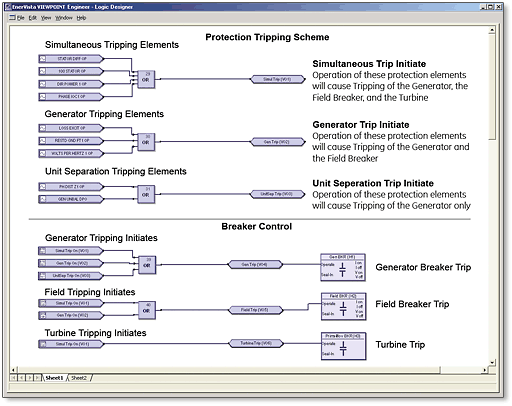Select the UnitSep Trip (VO3) output block
Screen dimensions: 512x406
tap(278, 194)
